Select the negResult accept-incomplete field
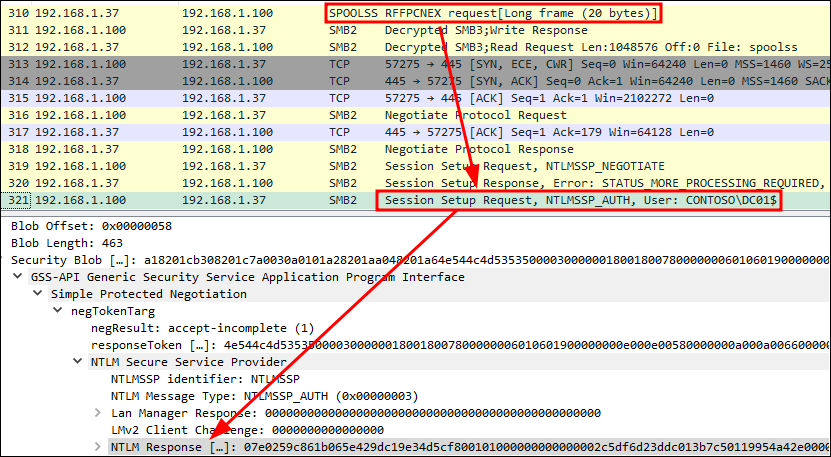Viewport: 831px width, 457px height. click(202, 328)
